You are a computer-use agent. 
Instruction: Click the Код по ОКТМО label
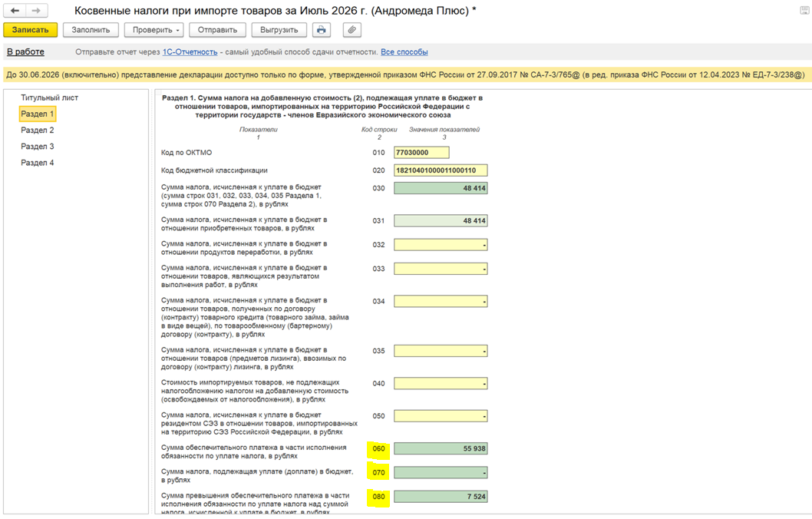pyautogui.click(x=186, y=153)
